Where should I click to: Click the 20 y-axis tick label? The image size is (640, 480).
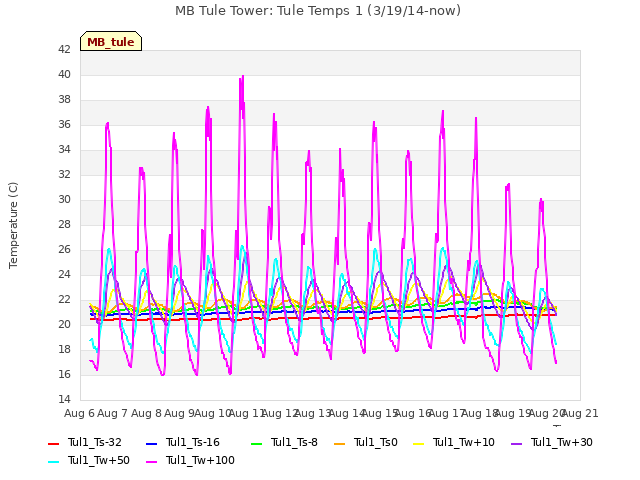64,324
